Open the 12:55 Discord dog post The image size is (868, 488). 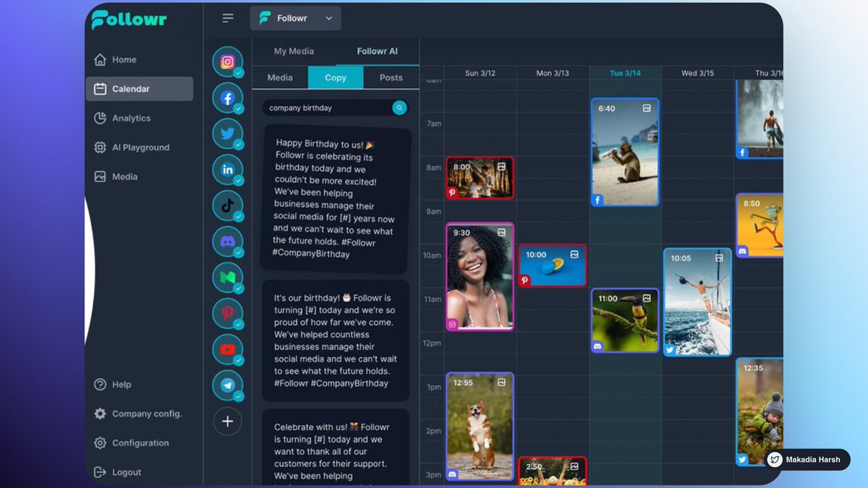[x=480, y=427]
